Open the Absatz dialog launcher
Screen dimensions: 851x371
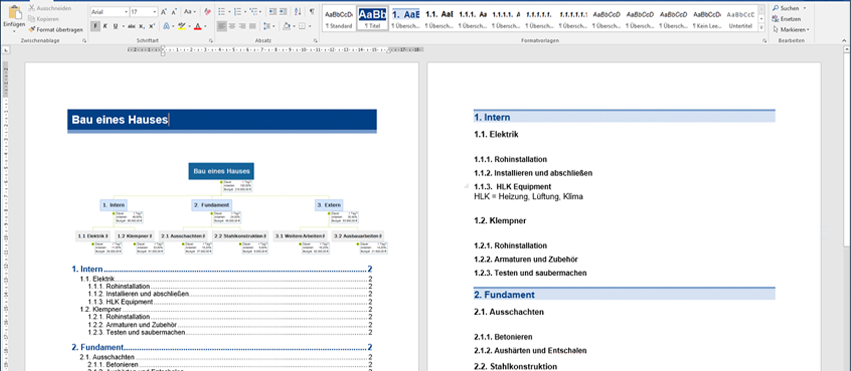coord(315,41)
